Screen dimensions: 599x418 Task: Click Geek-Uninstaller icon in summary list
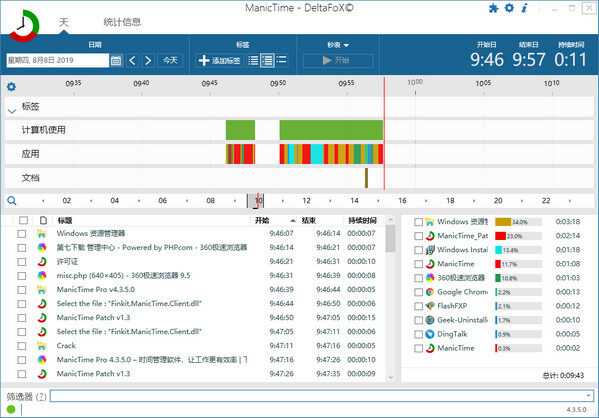coord(430,320)
